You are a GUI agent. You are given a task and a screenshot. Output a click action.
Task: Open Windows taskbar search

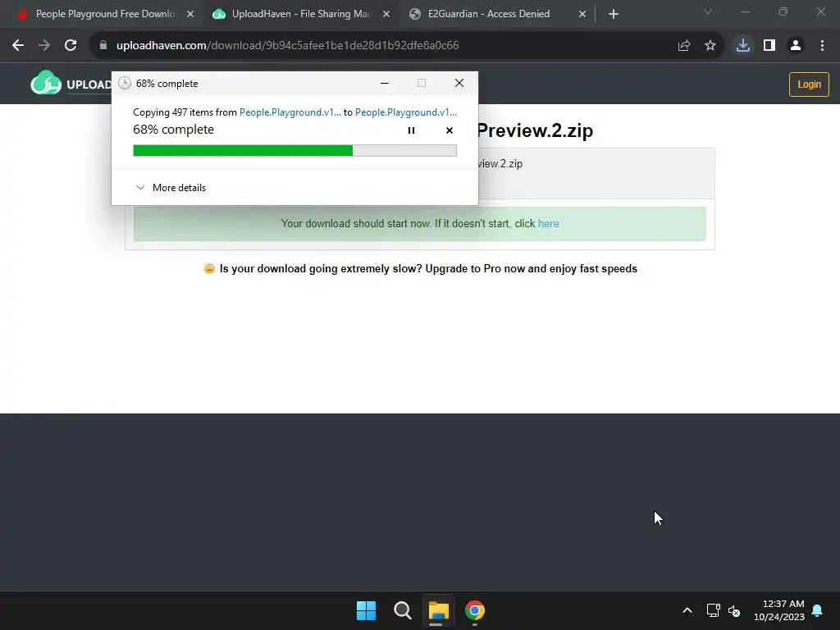(x=402, y=610)
